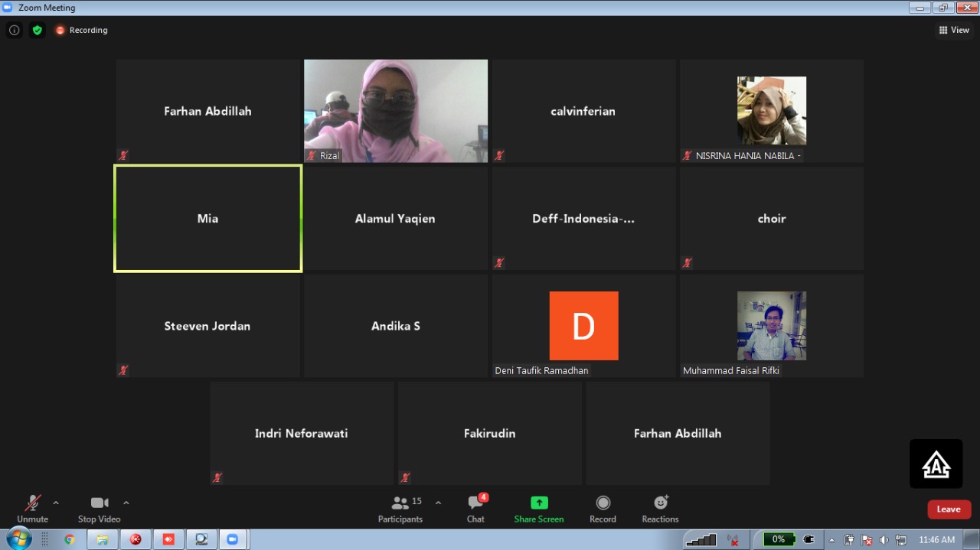Open the meeting information icon
Viewport: 980px width, 550px height.
14,31
